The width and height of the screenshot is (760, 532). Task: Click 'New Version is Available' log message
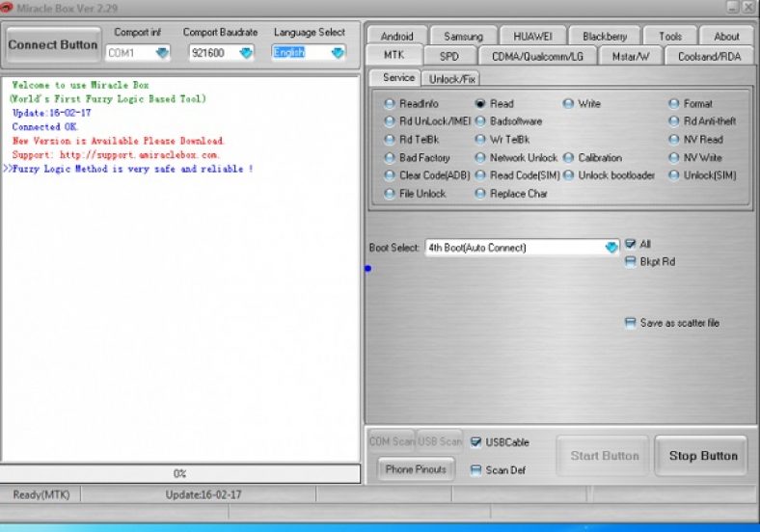[119, 141]
